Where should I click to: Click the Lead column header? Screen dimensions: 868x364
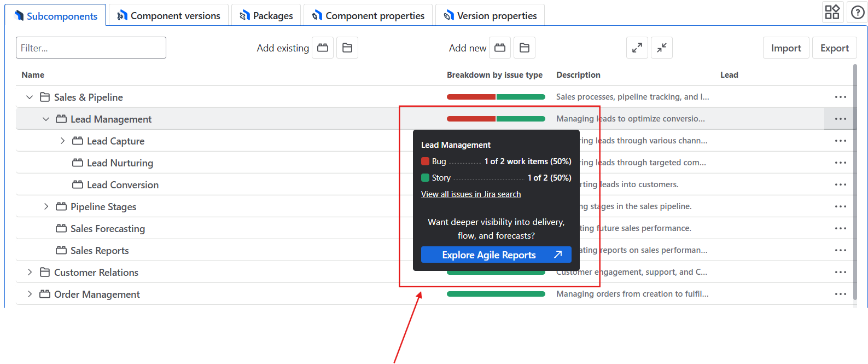click(x=729, y=75)
